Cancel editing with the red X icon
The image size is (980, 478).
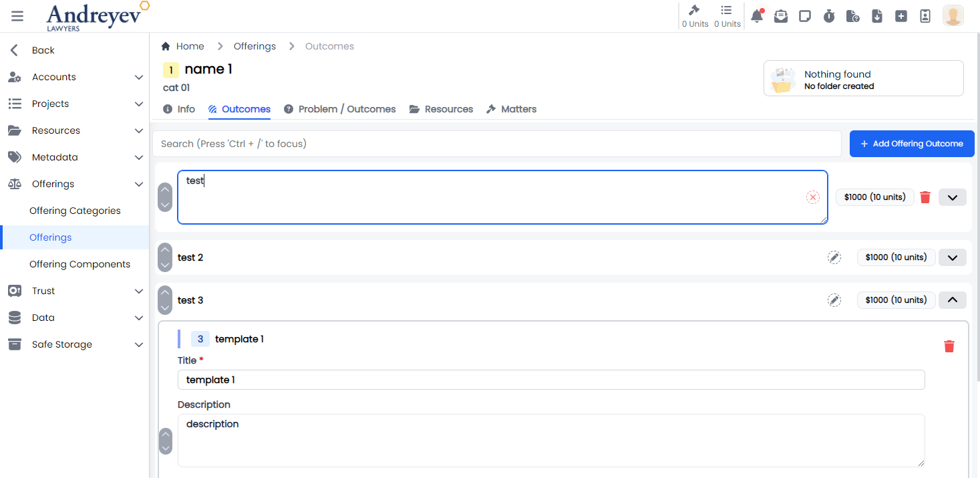(812, 197)
